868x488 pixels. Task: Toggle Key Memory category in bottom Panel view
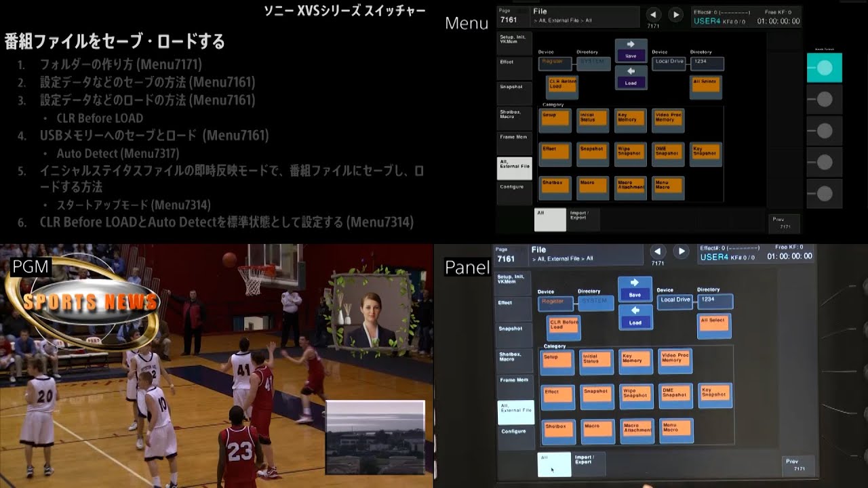635,361
